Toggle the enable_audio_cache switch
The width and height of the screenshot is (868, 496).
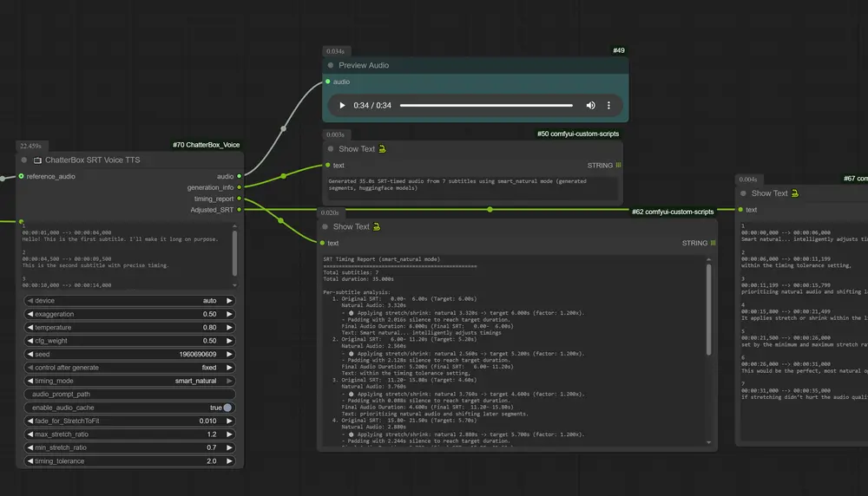click(227, 408)
